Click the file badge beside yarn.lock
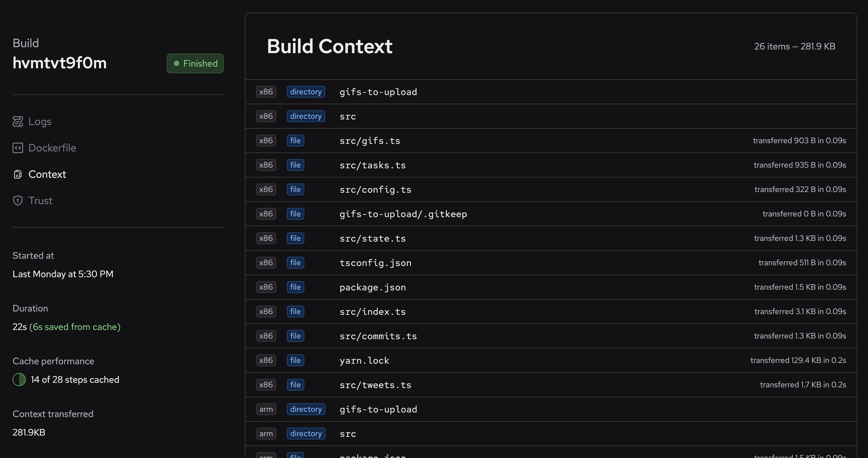 [295, 360]
